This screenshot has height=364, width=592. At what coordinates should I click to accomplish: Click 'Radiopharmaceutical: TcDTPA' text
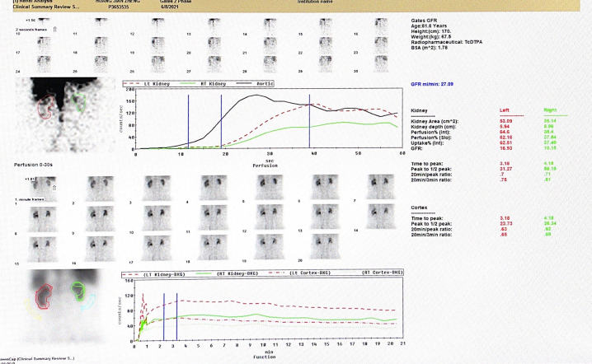[446, 42]
